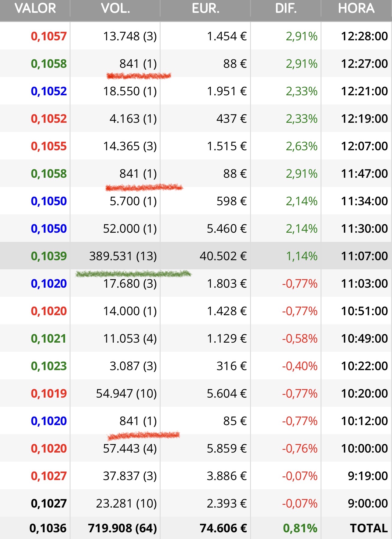
Task: Click the 389.531 (13) volume cell
Action: click(123, 256)
